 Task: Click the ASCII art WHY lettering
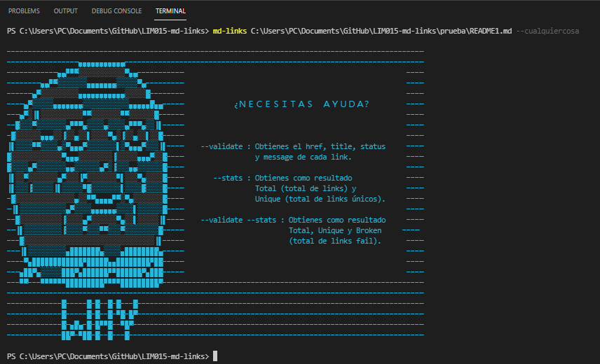click(x=100, y=320)
